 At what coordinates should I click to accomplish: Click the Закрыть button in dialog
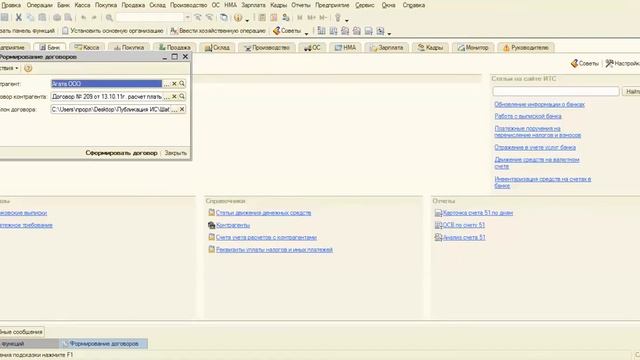pos(176,153)
